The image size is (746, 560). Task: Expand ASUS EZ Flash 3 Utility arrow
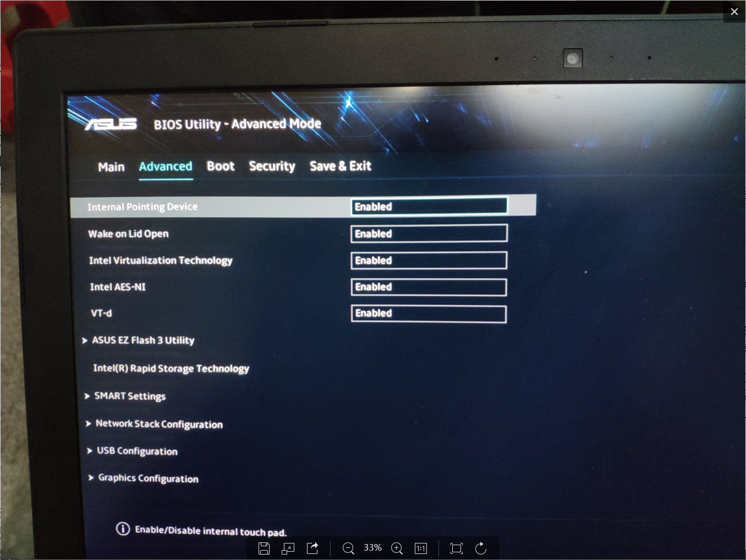tap(85, 341)
